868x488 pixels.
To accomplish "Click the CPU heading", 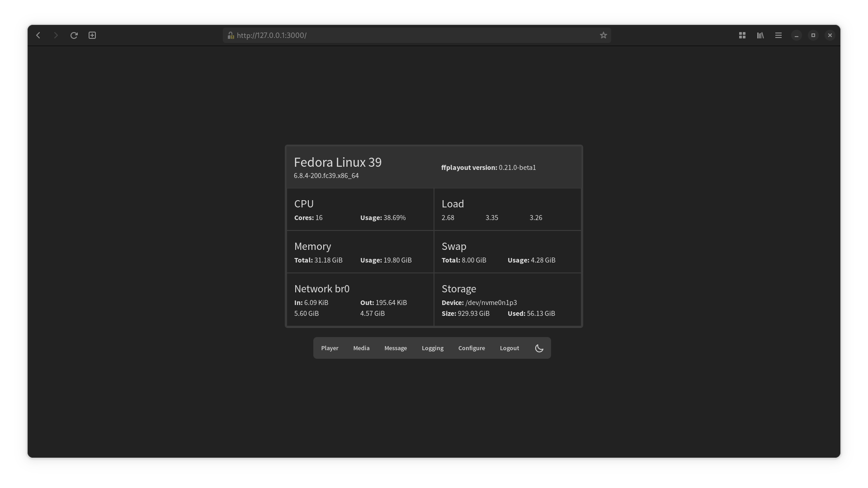I will pos(304,204).
